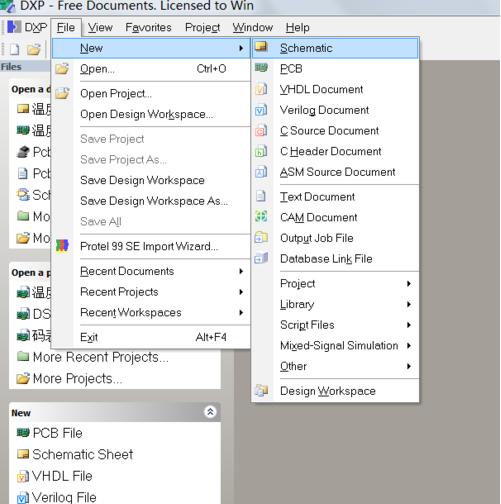Click the Schematic Sheet link
The height and width of the screenshot is (504, 501).
[83, 454]
